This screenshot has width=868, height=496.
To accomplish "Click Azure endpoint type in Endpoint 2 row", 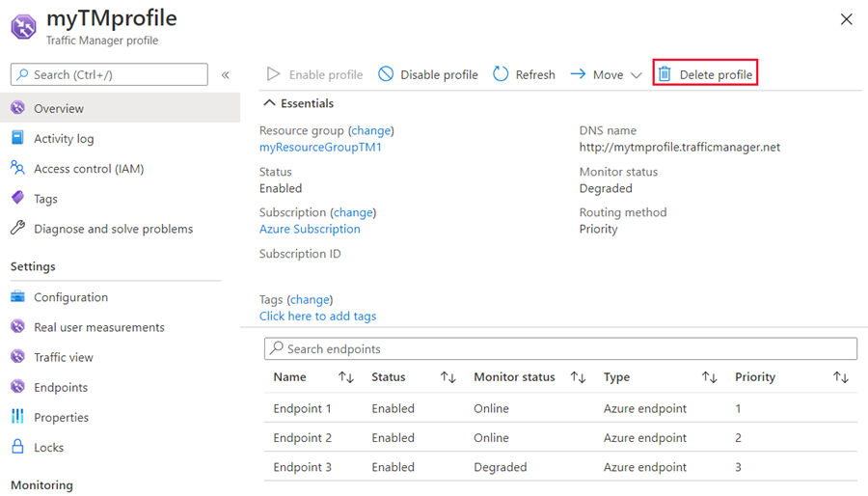I will click(645, 438).
